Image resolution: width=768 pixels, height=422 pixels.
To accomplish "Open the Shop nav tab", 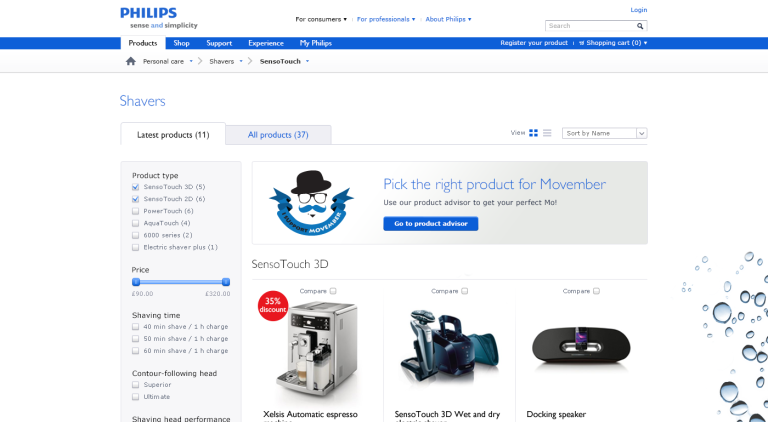I will tap(181, 43).
